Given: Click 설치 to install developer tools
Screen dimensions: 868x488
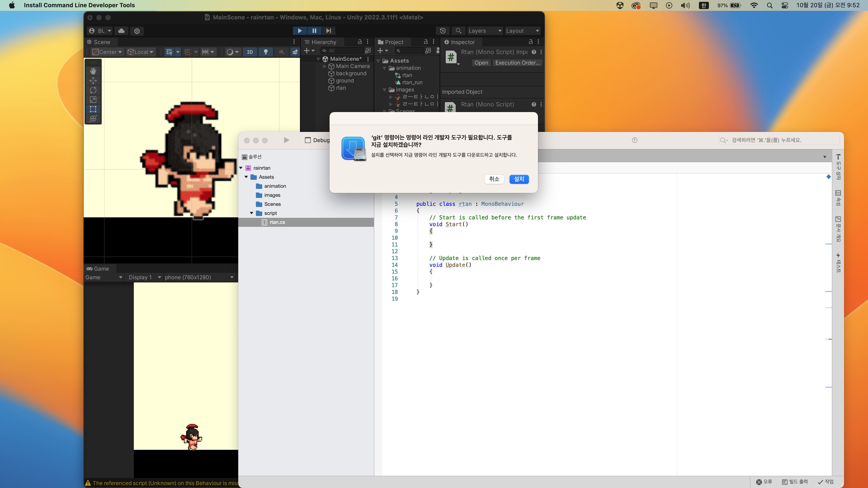Looking at the screenshot, I should tap(519, 179).
